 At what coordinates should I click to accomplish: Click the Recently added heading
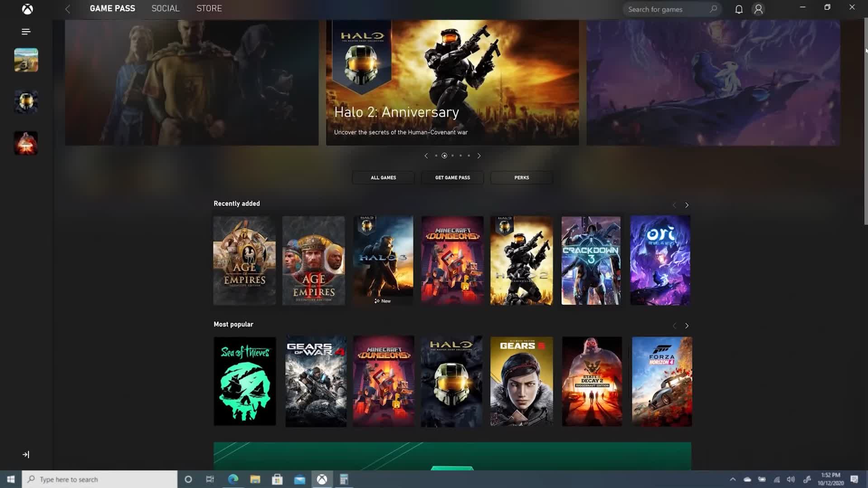pyautogui.click(x=237, y=204)
